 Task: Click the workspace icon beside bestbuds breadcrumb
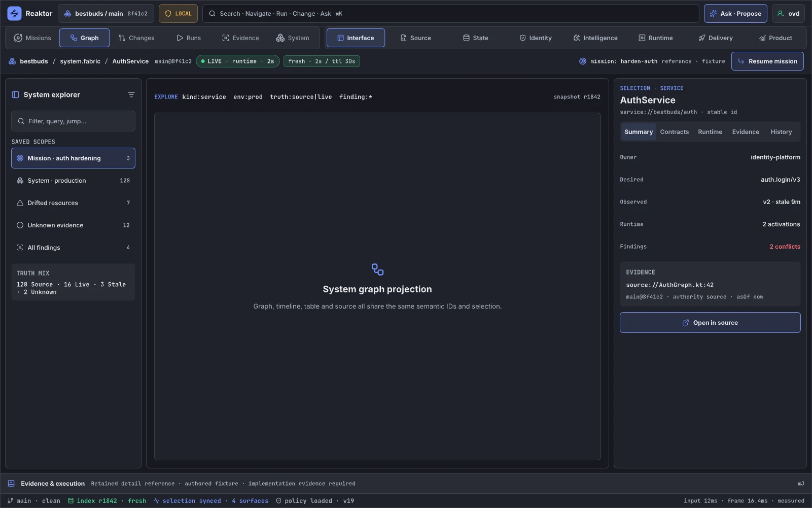coord(12,61)
